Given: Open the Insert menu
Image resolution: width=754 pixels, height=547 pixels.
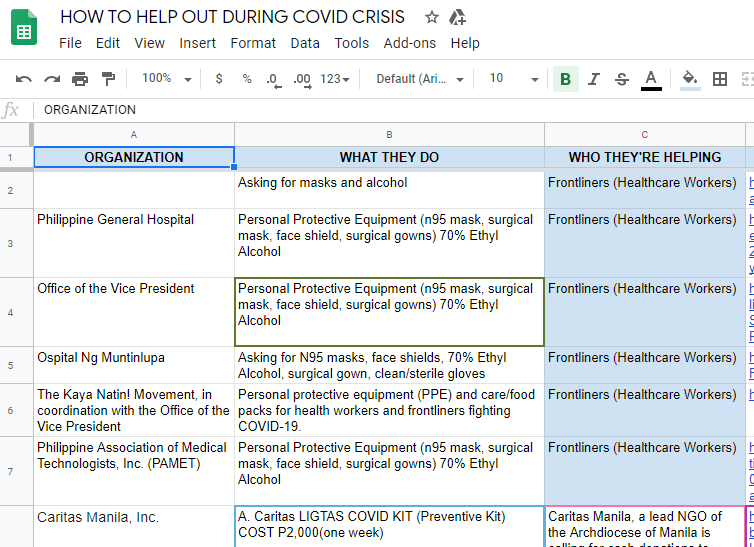Looking at the screenshot, I should (197, 43).
